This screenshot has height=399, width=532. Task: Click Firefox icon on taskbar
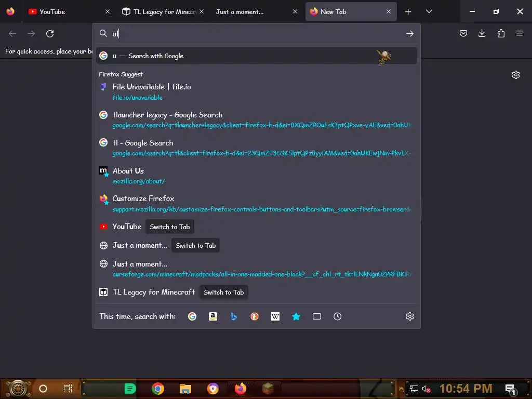pos(241,389)
